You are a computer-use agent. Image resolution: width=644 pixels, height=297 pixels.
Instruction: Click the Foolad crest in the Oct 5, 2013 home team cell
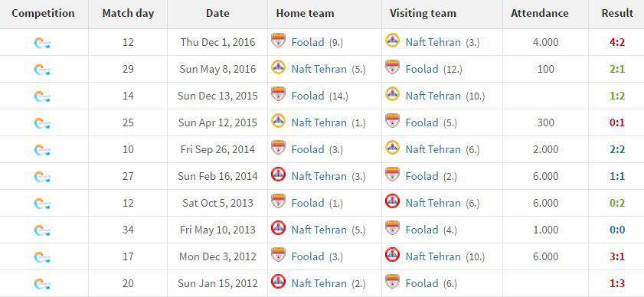[x=278, y=201]
